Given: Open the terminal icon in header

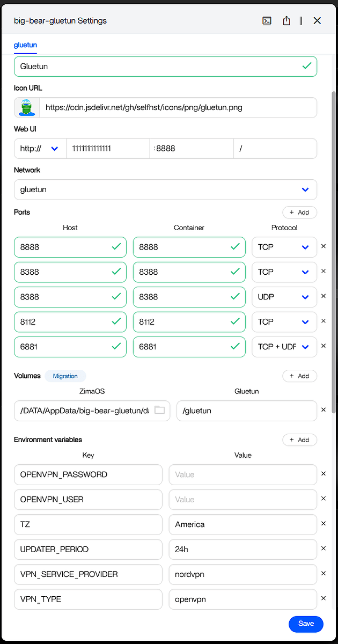Looking at the screenshot, I should pyautogui.click(x=267, y=20).
